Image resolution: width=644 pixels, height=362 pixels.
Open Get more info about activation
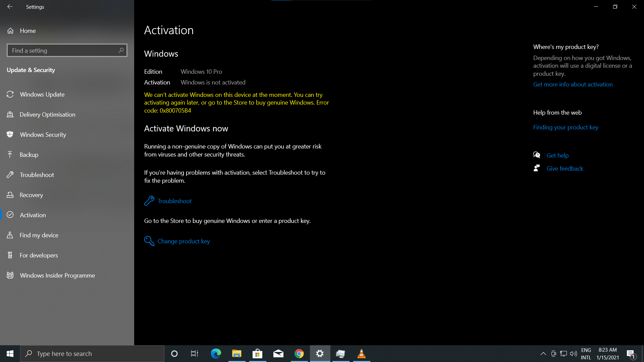coord(573,84)
